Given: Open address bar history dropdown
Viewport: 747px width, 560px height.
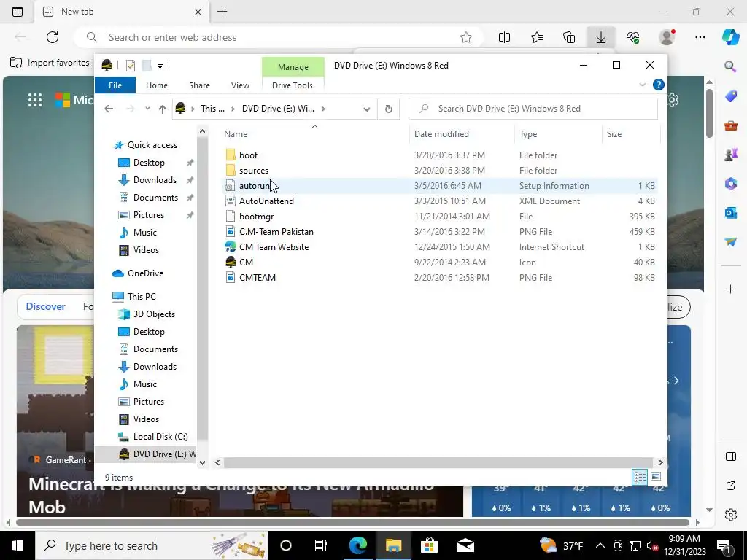Looking at the screenshot, I should click(x=366, y=109).
